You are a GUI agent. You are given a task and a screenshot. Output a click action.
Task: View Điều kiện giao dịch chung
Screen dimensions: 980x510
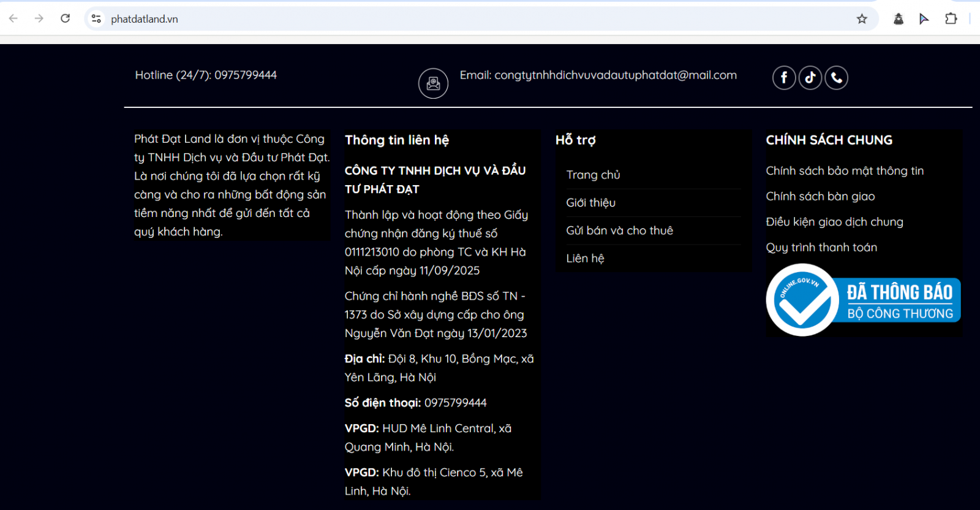coord(834,222)
